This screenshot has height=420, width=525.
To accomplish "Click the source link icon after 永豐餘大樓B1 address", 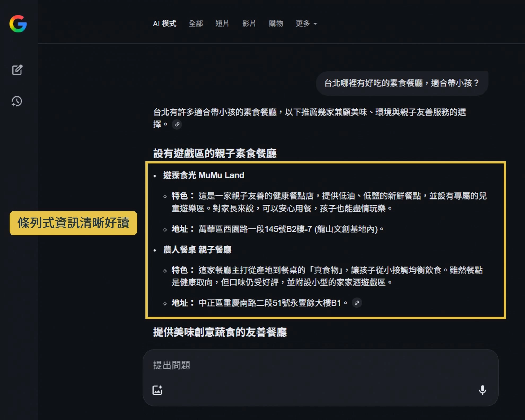I will (x=357, y=303).
